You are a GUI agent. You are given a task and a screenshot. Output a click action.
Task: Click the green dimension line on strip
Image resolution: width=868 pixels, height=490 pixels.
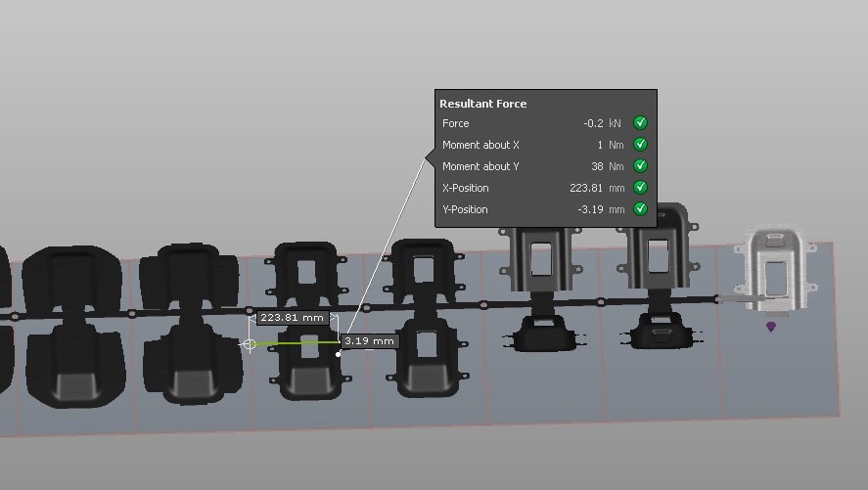(297, 343)
